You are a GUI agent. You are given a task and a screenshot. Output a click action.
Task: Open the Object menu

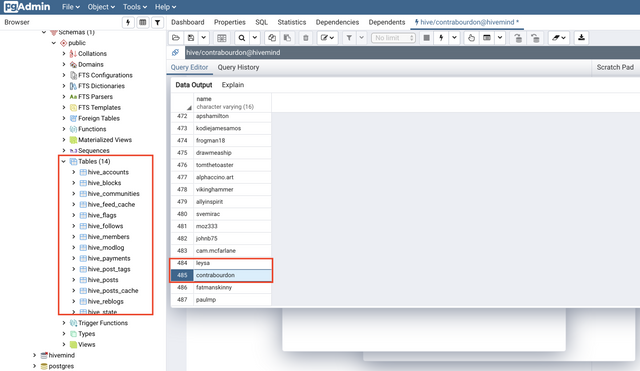[101, 7]
